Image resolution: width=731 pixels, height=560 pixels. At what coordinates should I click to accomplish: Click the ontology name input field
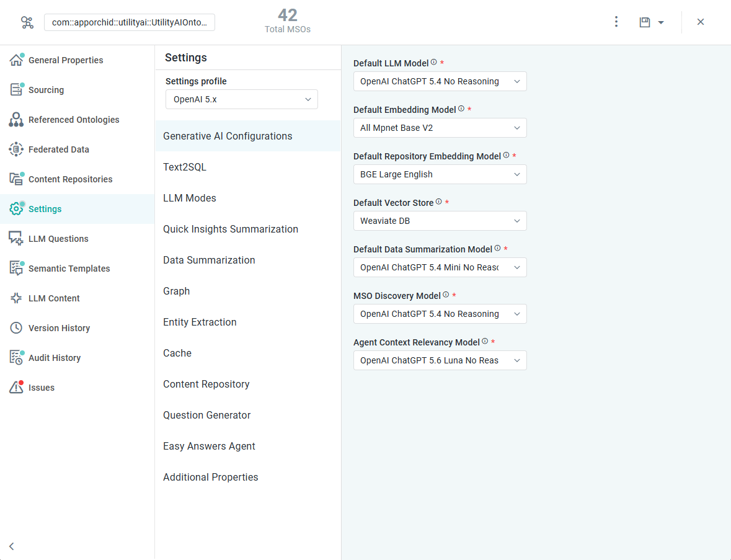[130, 22]
